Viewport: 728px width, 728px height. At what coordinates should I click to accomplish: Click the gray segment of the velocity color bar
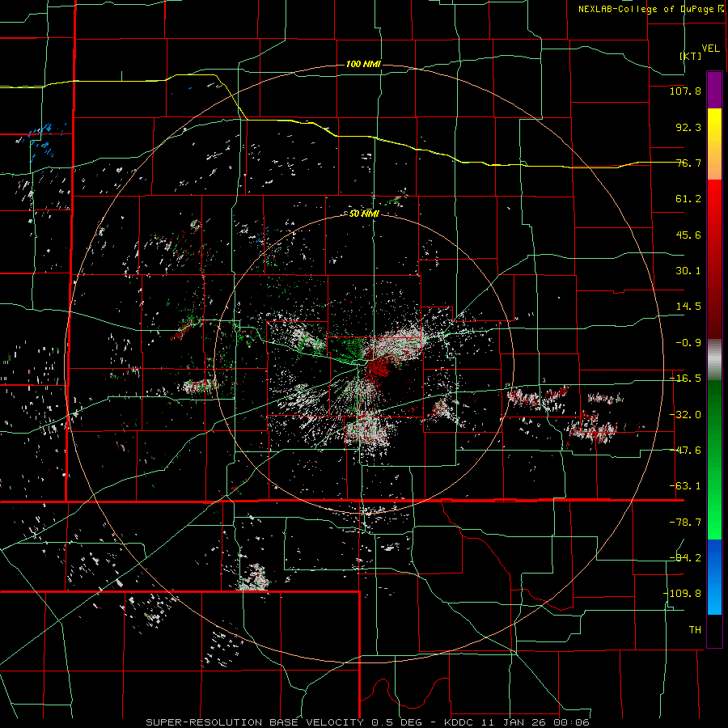[714, 360]
